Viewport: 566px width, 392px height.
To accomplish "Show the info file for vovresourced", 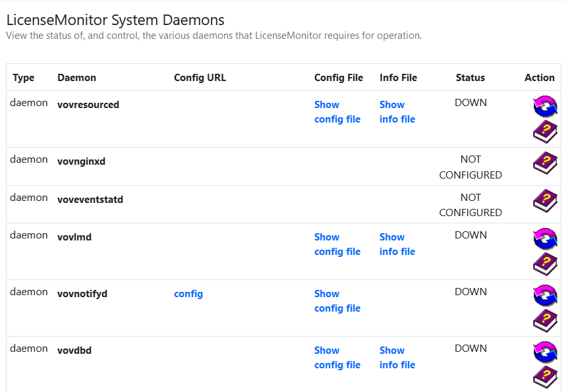I will point(397,112).
